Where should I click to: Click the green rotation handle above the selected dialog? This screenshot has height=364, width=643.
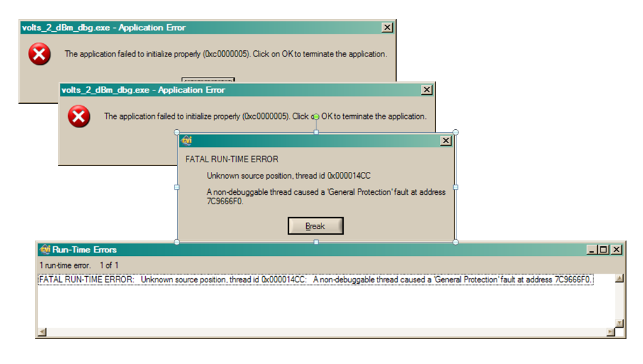coord(316,117)
